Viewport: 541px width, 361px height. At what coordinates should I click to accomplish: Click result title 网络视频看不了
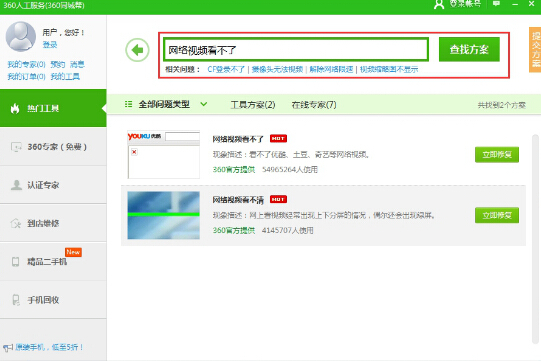(238, 139)
